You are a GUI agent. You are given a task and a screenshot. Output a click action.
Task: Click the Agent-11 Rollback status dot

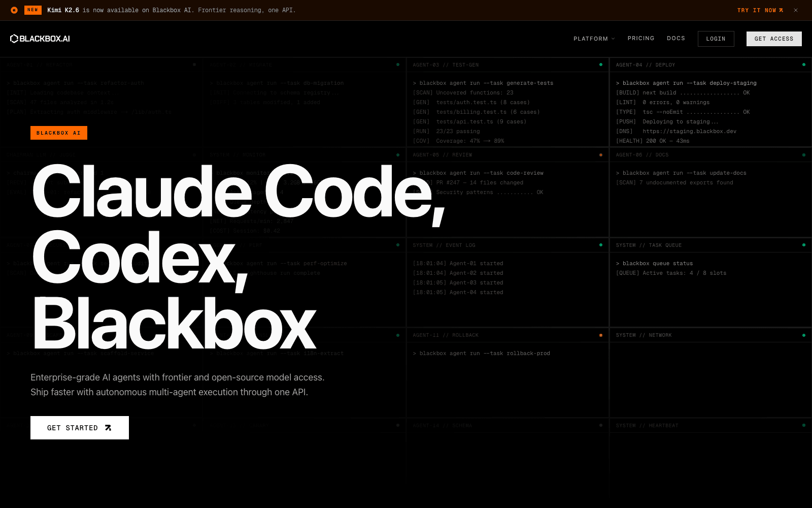[x=601, y=335]
